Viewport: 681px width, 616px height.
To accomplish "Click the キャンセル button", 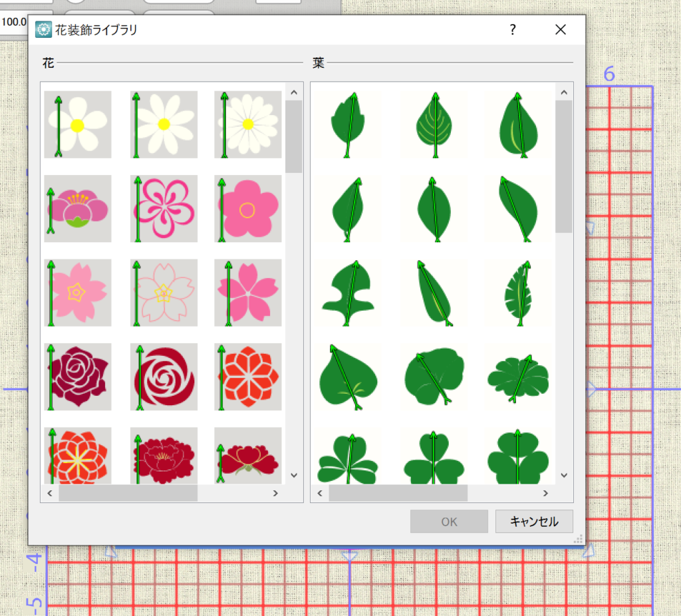I will 533,522.
